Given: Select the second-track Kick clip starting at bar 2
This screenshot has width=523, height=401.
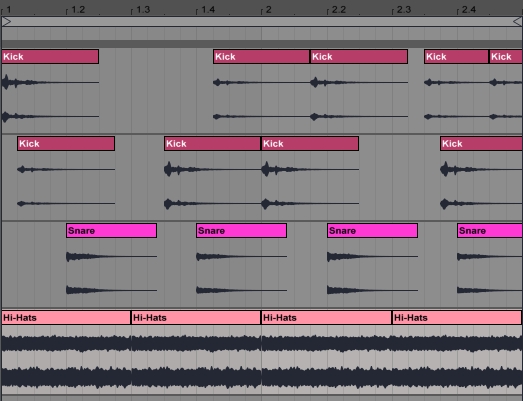Looking at the screenshot, I should 310,143.
